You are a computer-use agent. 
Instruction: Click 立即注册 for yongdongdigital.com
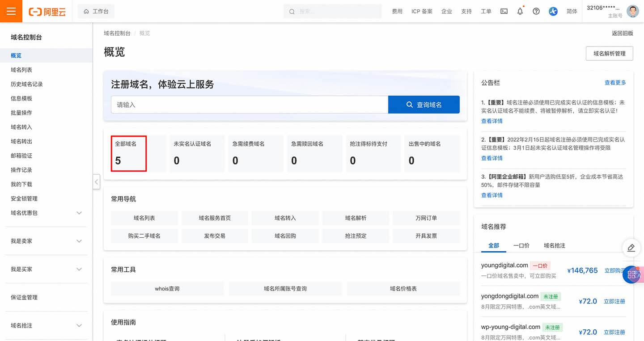[614, 301]
